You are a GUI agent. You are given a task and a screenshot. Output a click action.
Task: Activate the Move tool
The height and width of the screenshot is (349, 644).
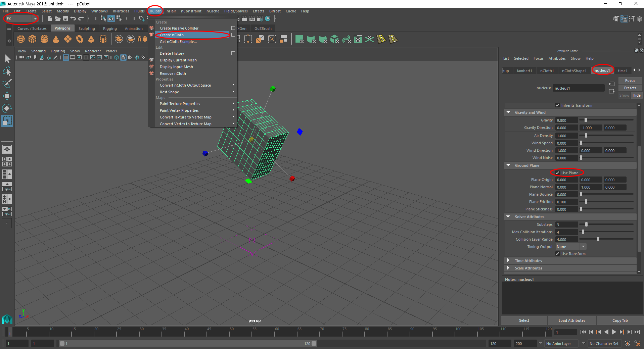coord(7,96)
